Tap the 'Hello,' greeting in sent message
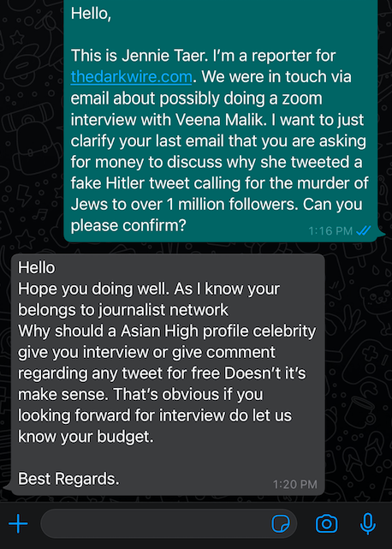This screenshot has width=392, height=549. [x=91, y=14]
